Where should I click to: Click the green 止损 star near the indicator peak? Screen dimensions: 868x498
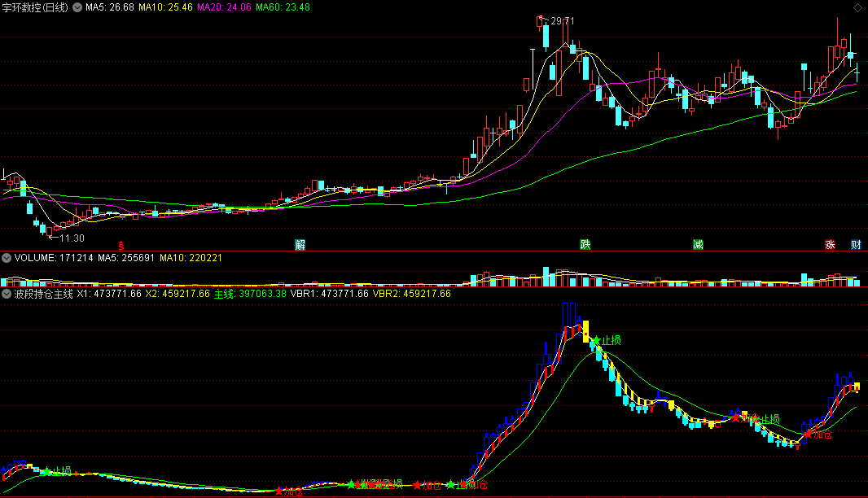point(596,340)
